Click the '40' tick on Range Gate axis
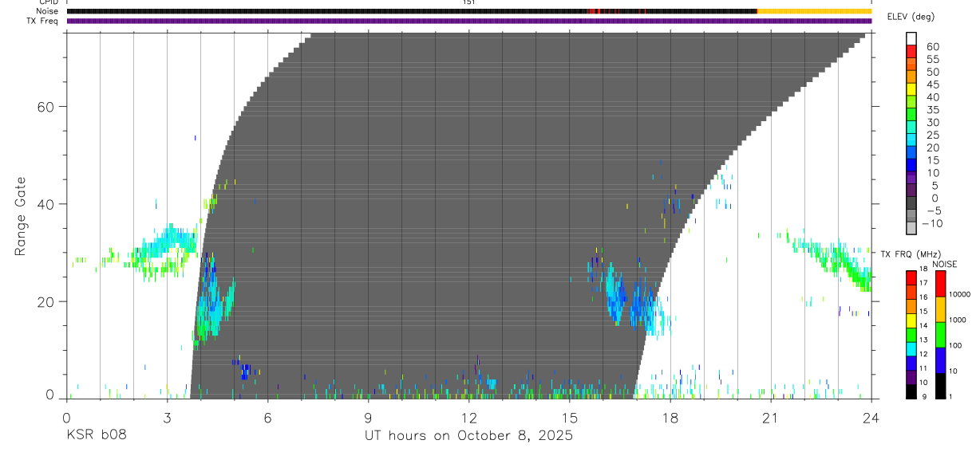 [x=46, y=204]
